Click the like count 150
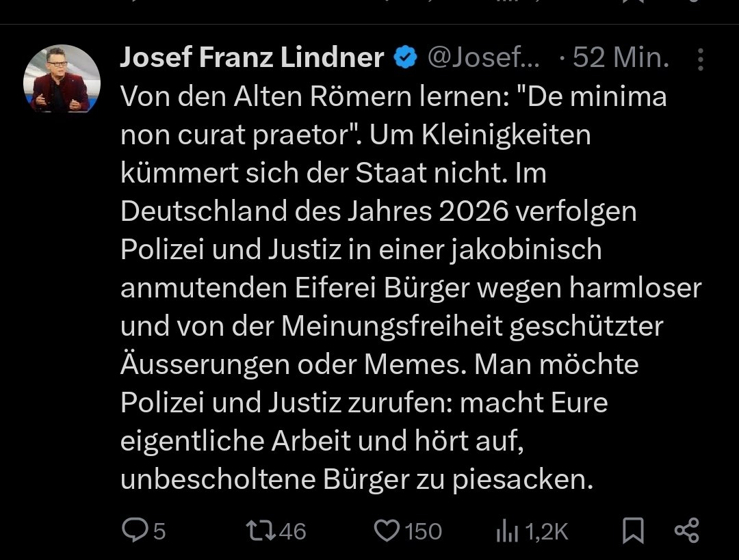Image resolution: width=739 pixels, height=560 pixels. (424, 531)
